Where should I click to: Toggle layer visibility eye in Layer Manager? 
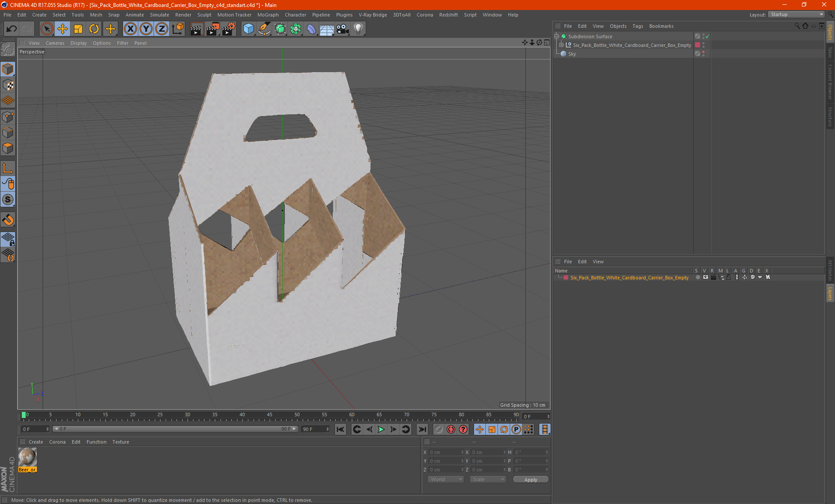pos(705,277)
